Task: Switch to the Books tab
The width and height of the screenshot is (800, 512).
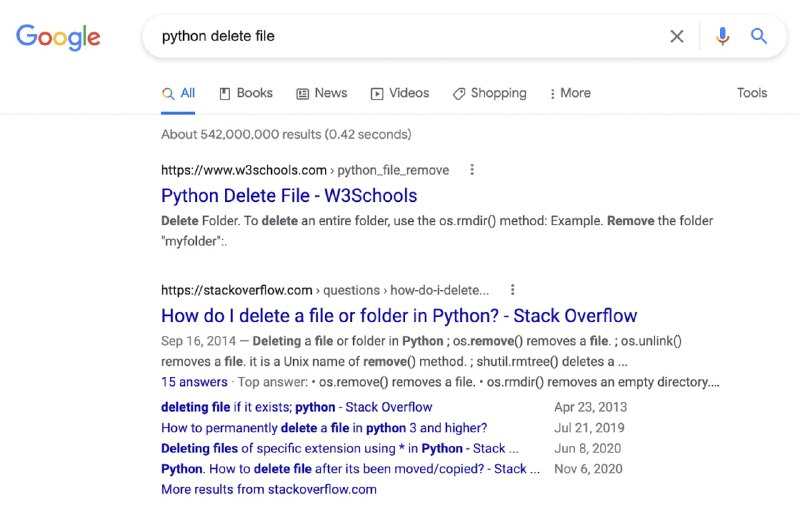Action: 246,93
